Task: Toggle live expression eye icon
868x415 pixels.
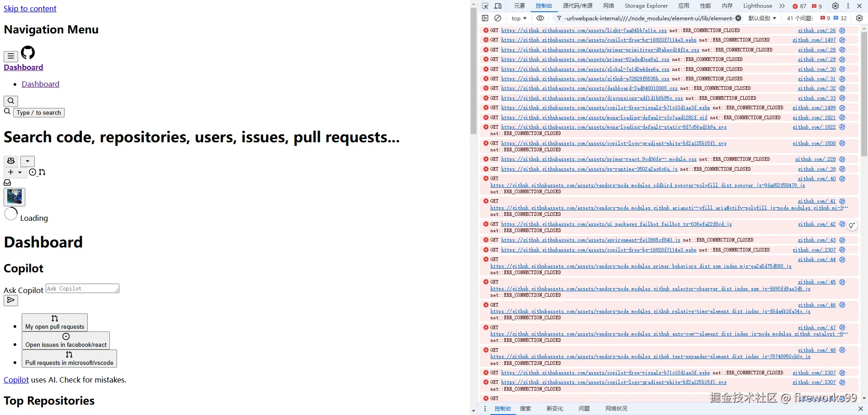Action: pyautogui.click(x=540, y=18)
